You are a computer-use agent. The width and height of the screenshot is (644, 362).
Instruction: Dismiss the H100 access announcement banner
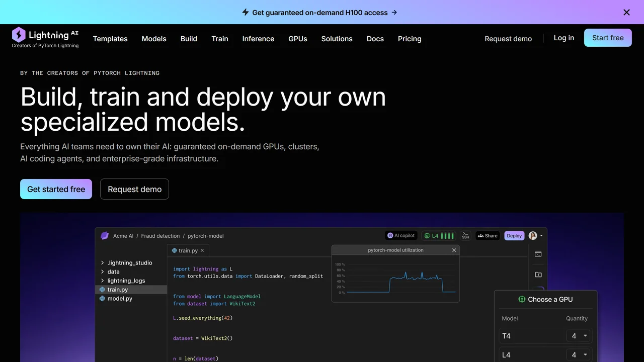click(626, 12)
